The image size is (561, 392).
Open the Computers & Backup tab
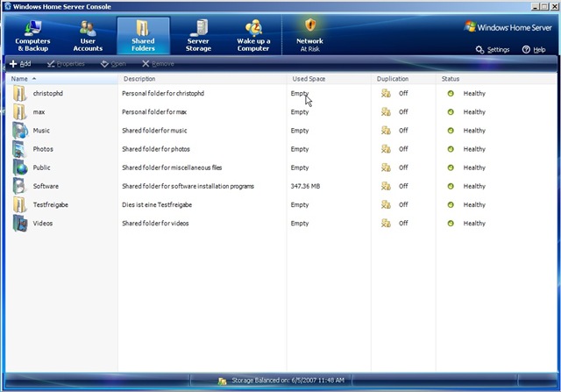point(32,35)
